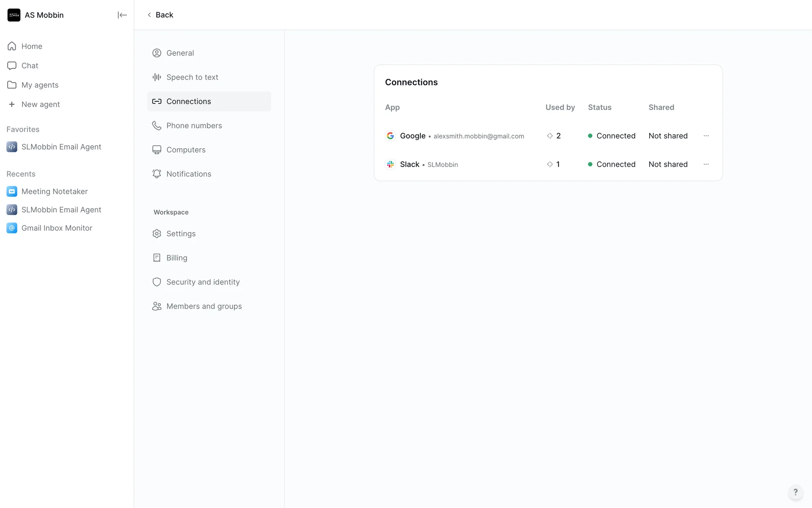This screenshot has width=812, height=508.
Task: Open Phone numbers settings
Action: coord(194,126)
